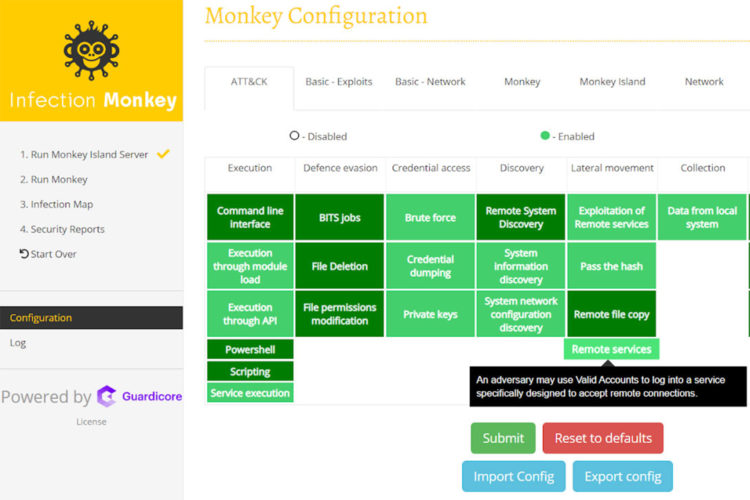The image size is (750, 500).
Task: Toggle System network configuration discovery technique
Action: click(x=521, y=314)
